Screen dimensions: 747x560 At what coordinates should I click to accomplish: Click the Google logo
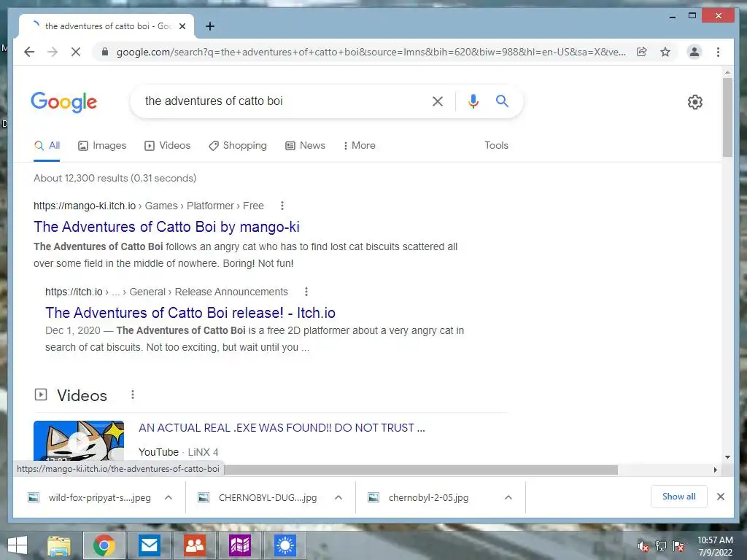[64, 101]
